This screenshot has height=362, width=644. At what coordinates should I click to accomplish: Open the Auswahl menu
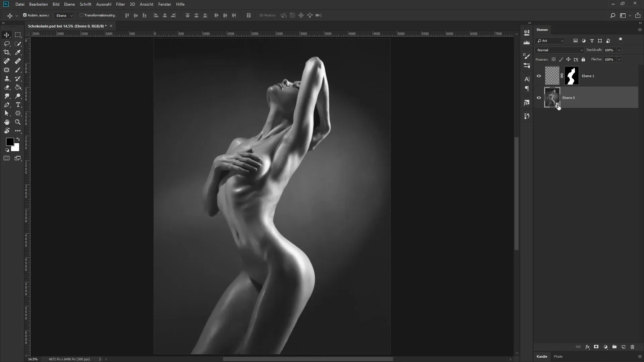point(104,4)
